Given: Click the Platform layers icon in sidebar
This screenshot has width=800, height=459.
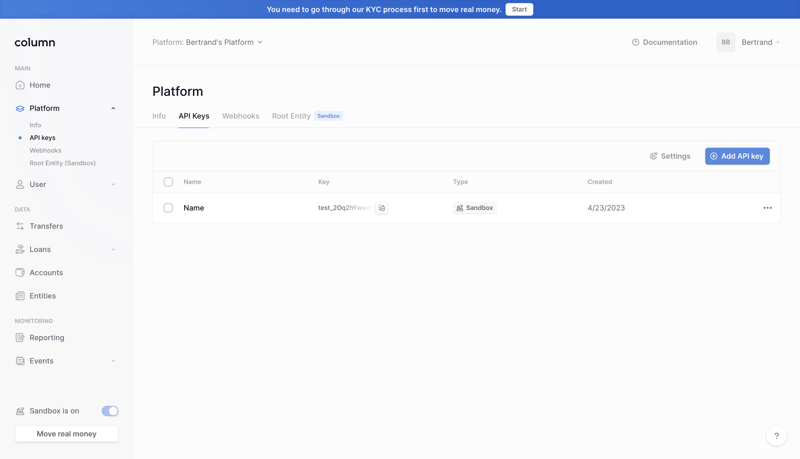Looking at the screenshot, I should coord(20,108).
